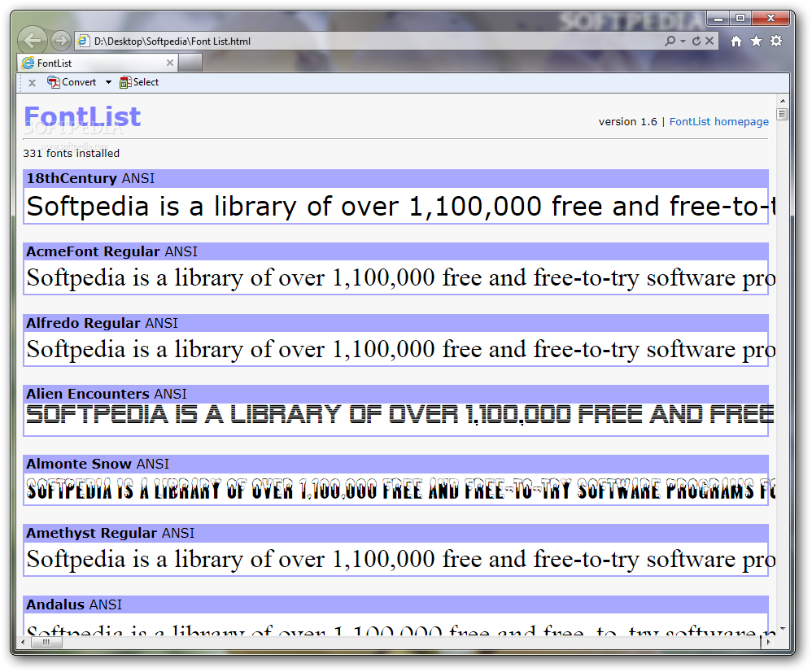812x672 pixels.
Task: Click the Internet Explorer page icon in the address bar
Action: tap(83, 41)
